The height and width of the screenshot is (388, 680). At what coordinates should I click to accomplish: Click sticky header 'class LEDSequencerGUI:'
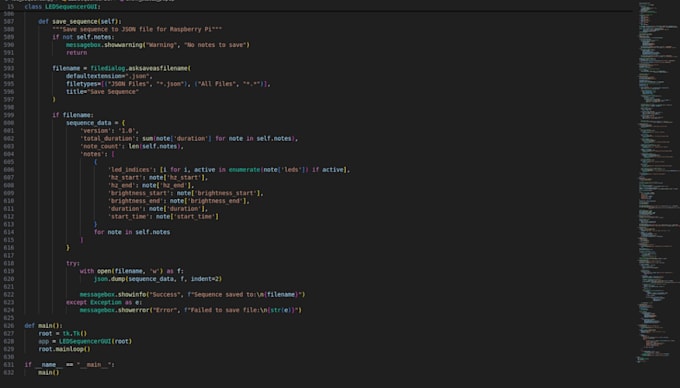pos(62,7)
